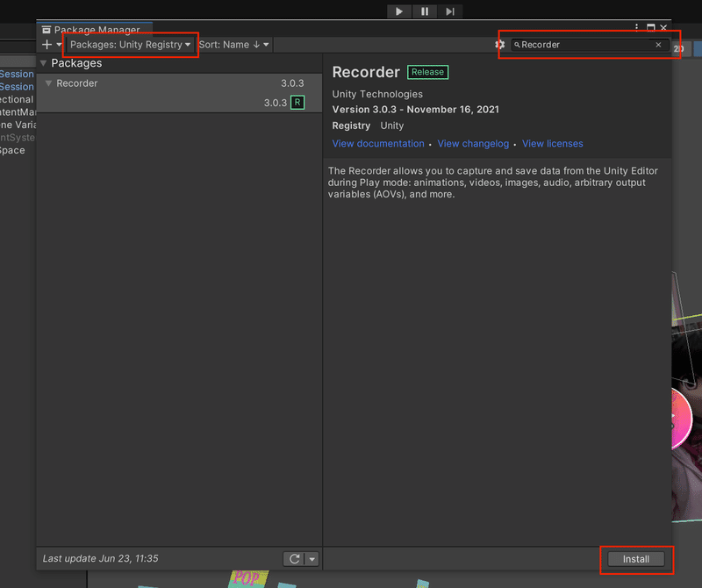Image resolution: width=702 pixels, height=588 pixels.
Task: Click the green R release badge
Action: (x=297, y=103)
